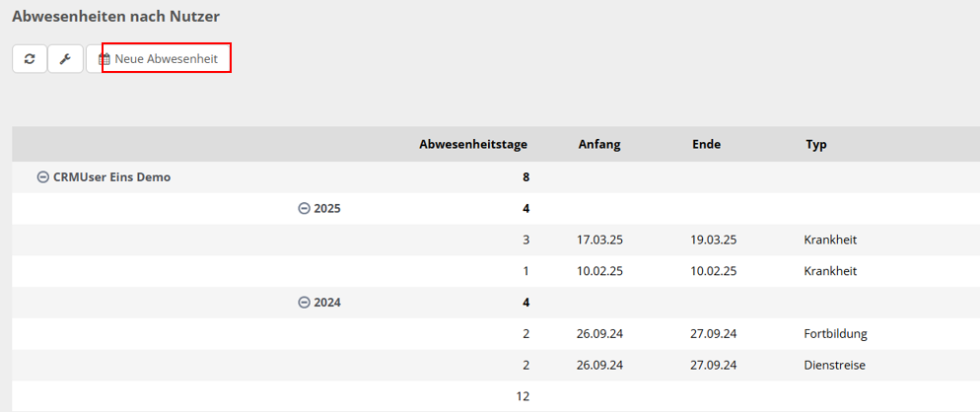Sort by the Typ column header

815,145
